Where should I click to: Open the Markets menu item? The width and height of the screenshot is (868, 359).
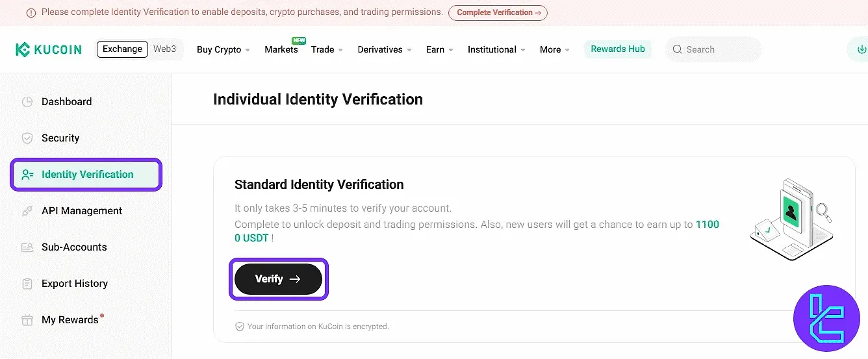point(281,50)
